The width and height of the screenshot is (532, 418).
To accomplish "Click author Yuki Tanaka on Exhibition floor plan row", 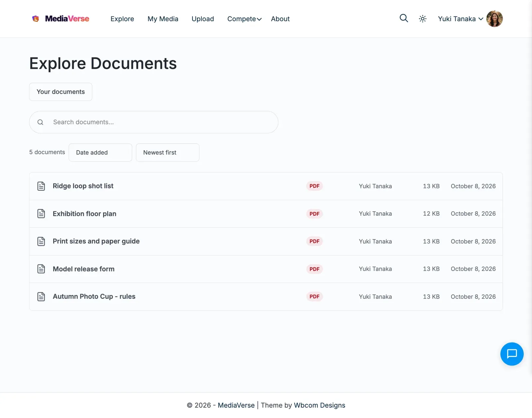I will (375, 214).
